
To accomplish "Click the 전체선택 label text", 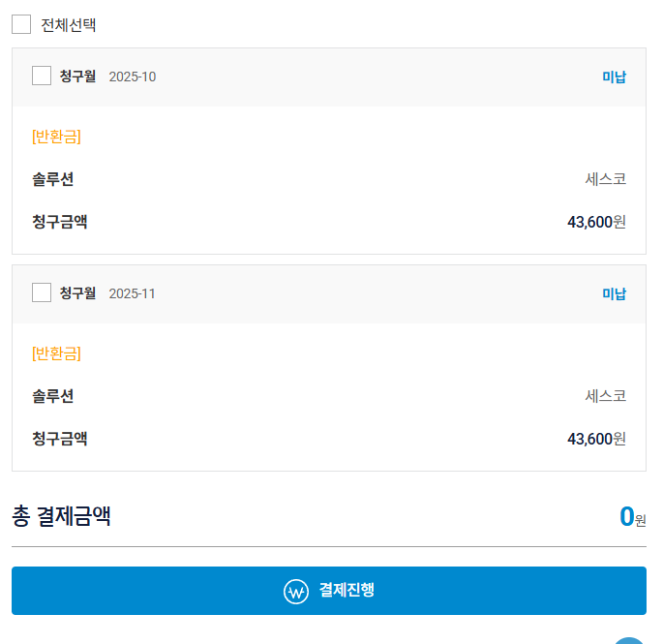I will click(x=68, y=25).
